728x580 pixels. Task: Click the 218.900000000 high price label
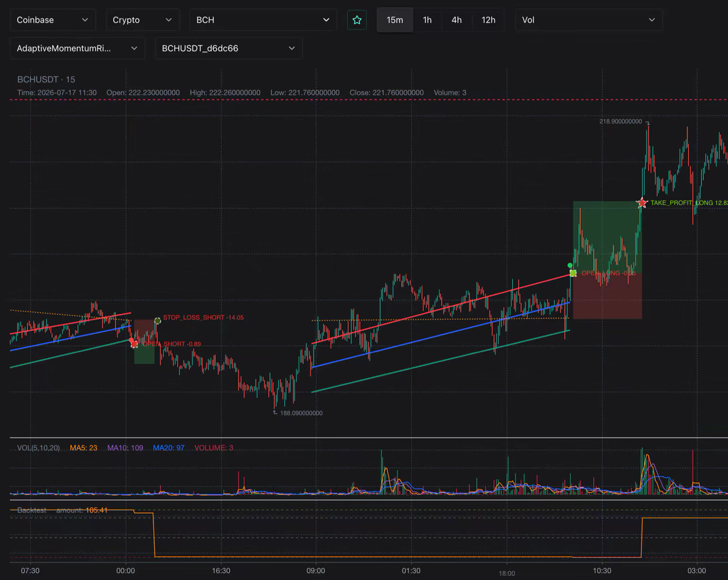(620, 121)
